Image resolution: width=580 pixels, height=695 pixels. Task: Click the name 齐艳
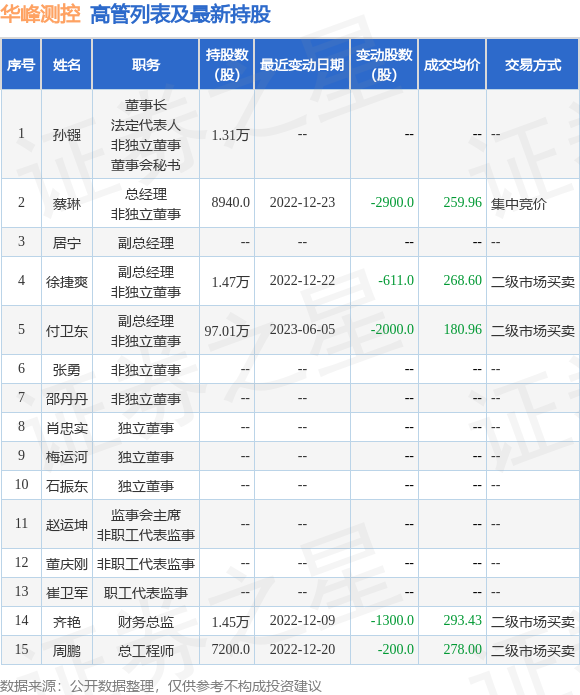coord(66,621)
